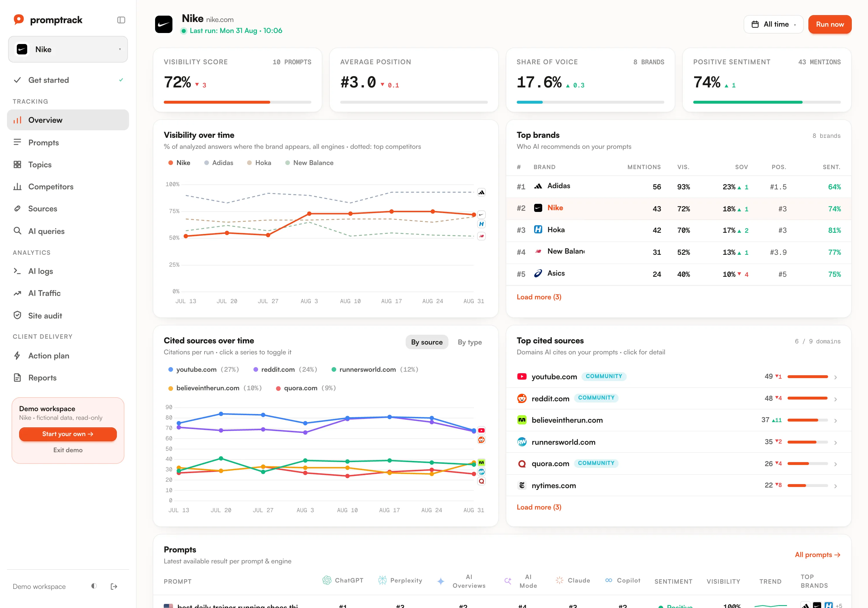Click the ChatGPT engine icon
Image resolution: width=868 pixels, height=608 pixels.
(327, 580)
